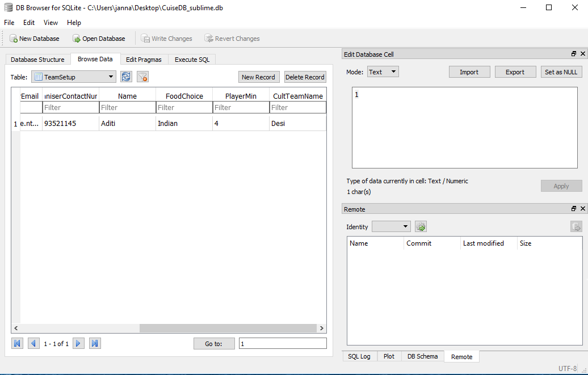This screenshot has height=375, width=588.
Task: Click the Go to record number input field
Action: [283, 343]
